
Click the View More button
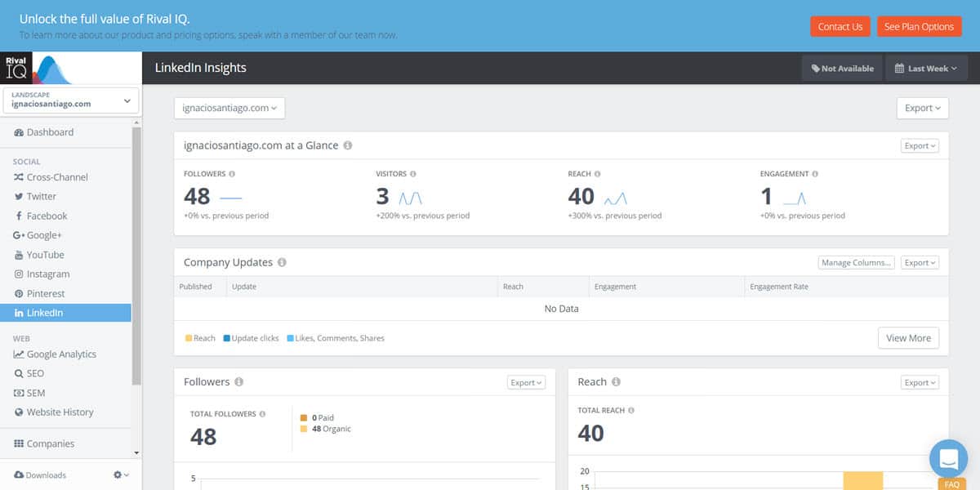click(908, 338)
